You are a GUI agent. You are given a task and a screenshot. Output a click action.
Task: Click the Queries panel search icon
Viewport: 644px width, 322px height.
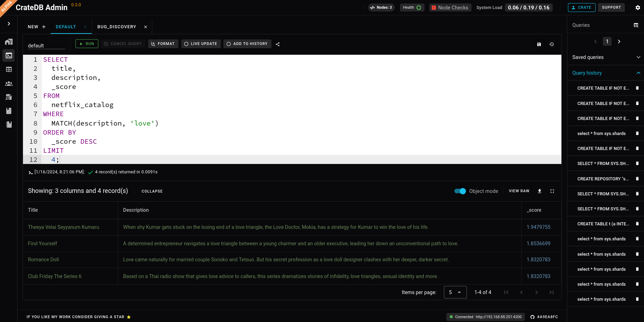point(636,25)
